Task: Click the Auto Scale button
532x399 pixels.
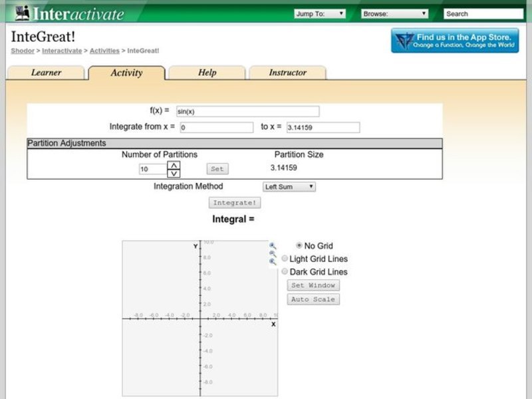Action: pyautogui.click(x=314, y=299)
